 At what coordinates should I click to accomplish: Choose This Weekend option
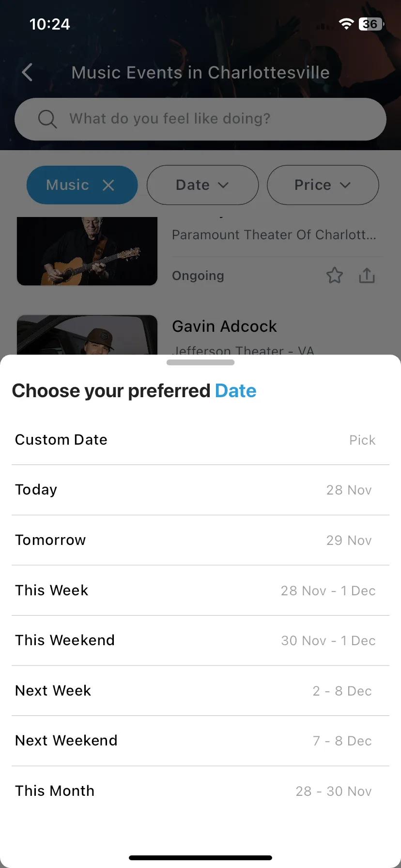click(x=200, y=640)
